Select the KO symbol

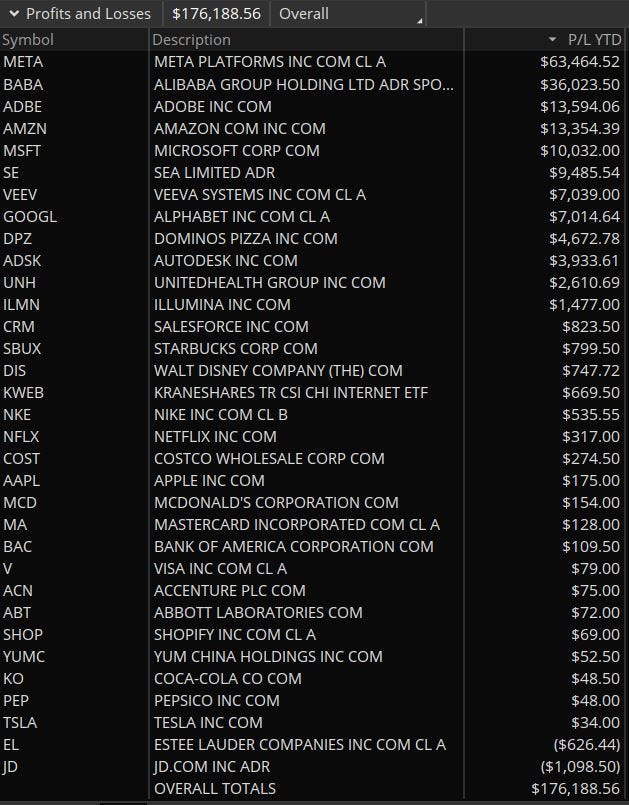pyautogui.click(x=13, y=679)
